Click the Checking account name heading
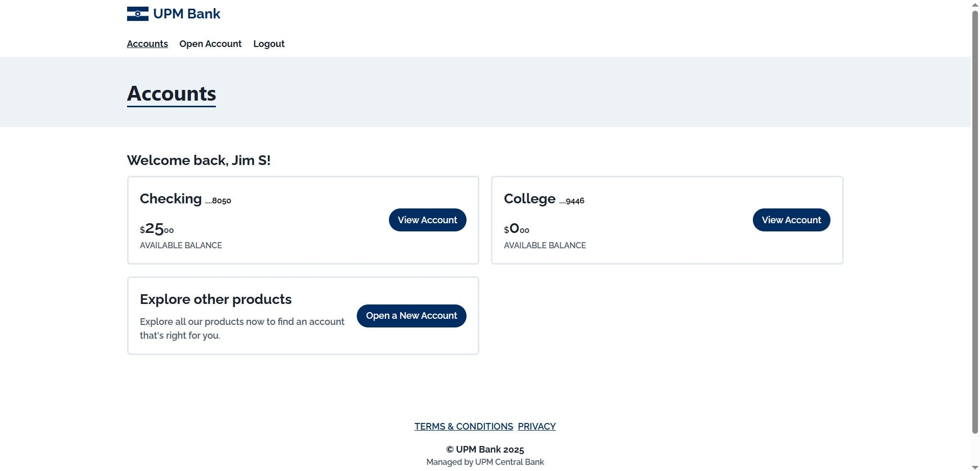 click(170, 199)
